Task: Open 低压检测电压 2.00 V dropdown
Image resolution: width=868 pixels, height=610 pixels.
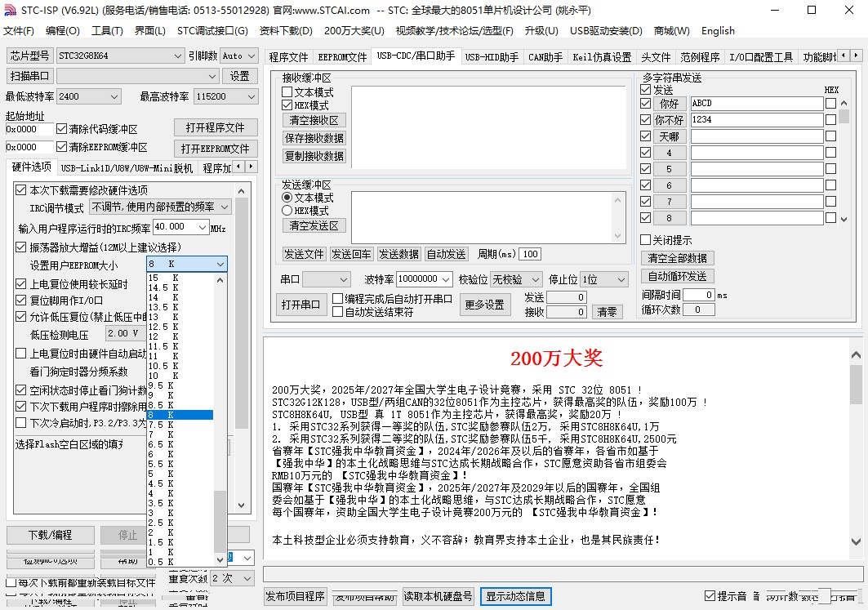Action: pos(125,334)
